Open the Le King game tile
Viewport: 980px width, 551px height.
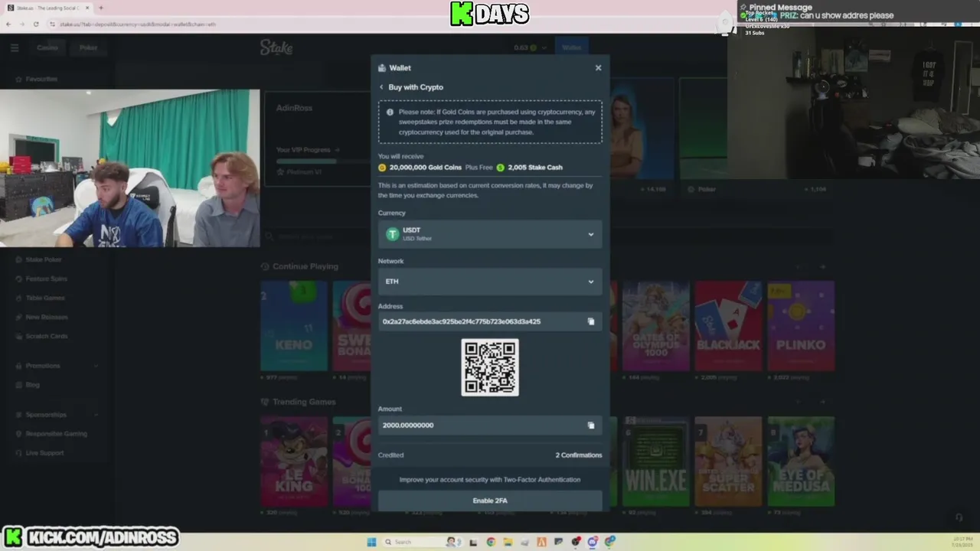coord(294,461)
